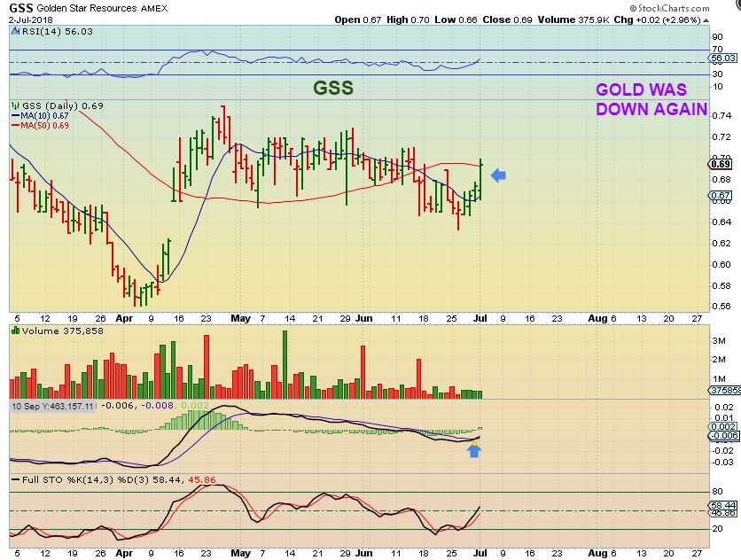Click the MA(10) 0.67 legend text
741x560 pixels.
click(45, 116)
